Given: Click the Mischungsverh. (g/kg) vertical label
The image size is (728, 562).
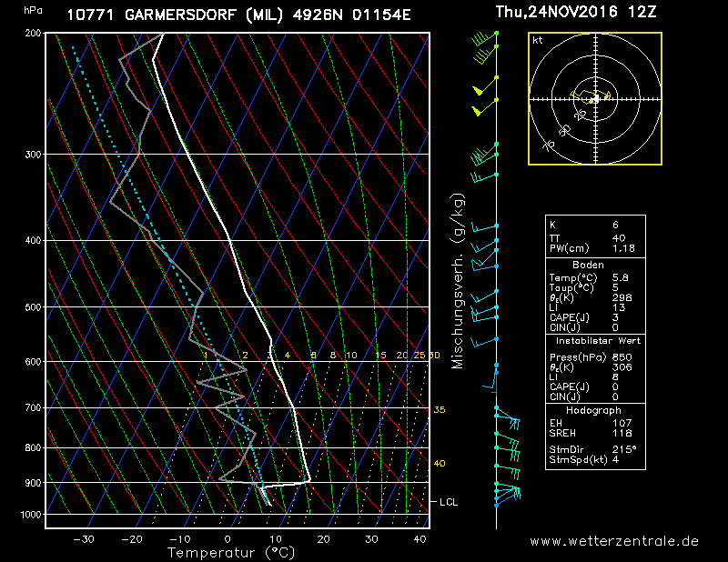Looking at the screenshot, I should click(458, 280).
